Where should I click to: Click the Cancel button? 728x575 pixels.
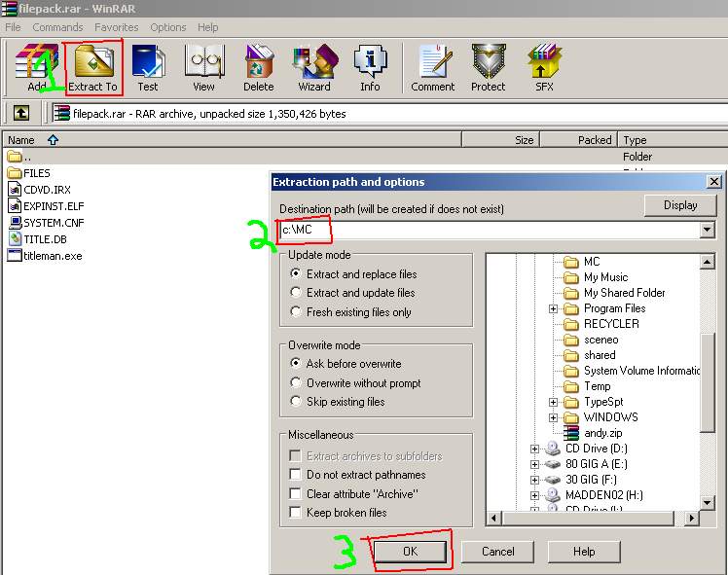point(497,552)
